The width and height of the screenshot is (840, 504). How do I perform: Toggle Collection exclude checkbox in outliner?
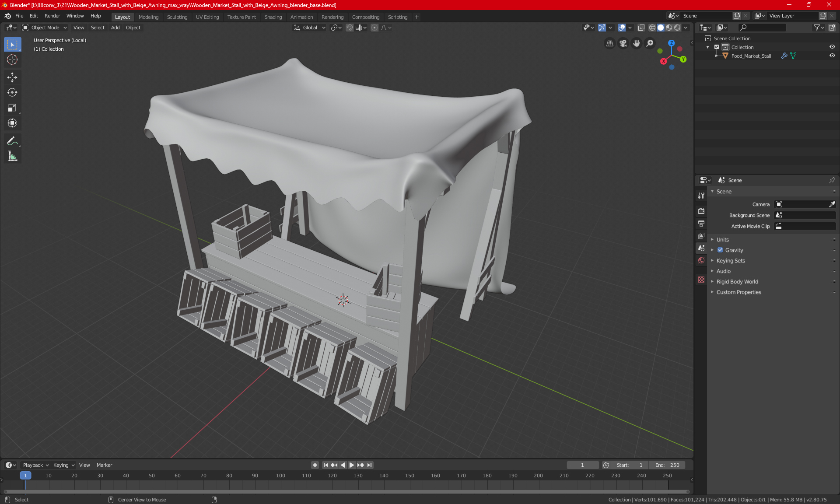coord(717,47)
